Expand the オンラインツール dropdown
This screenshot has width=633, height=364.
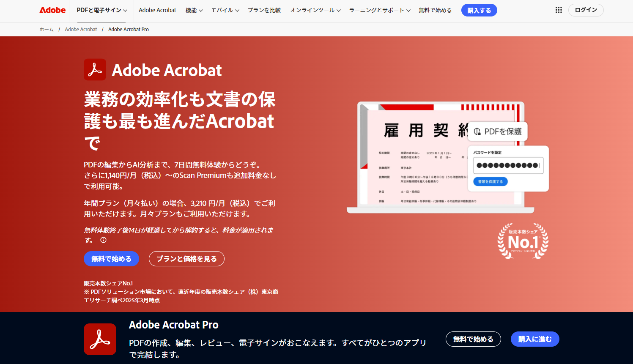[315, 10]
